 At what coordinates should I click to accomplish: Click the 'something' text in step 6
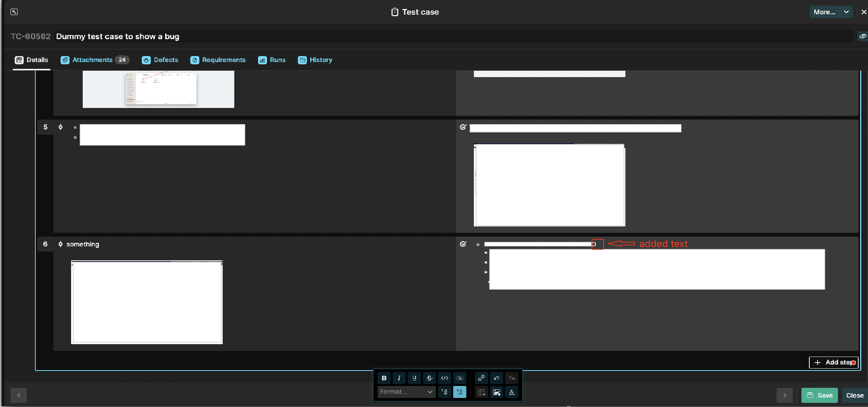pos(83,244)
